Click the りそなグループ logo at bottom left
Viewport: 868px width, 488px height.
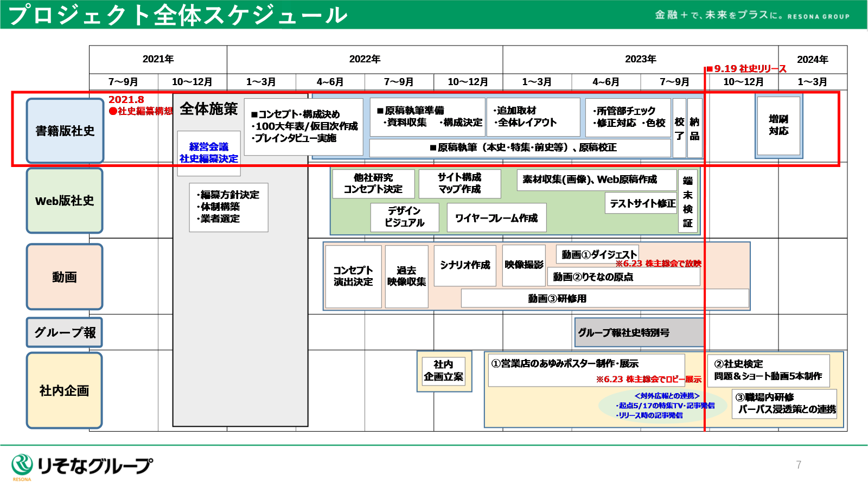point(82,466)
